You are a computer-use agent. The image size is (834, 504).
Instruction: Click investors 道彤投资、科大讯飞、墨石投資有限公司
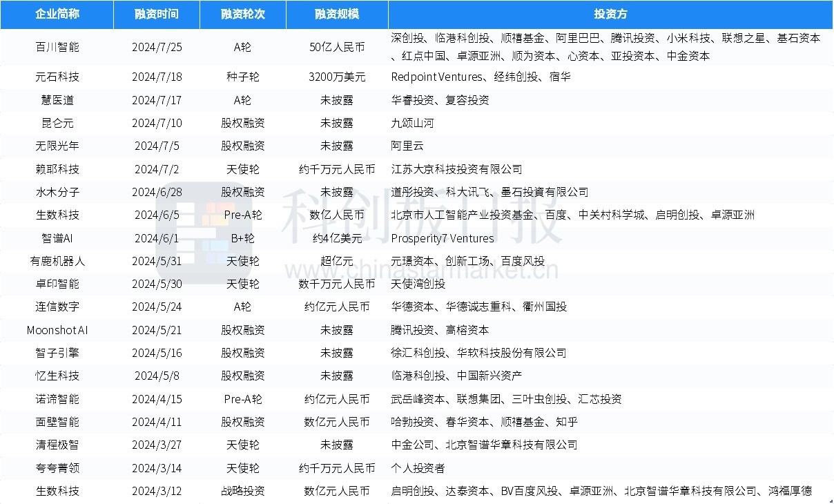489,192
